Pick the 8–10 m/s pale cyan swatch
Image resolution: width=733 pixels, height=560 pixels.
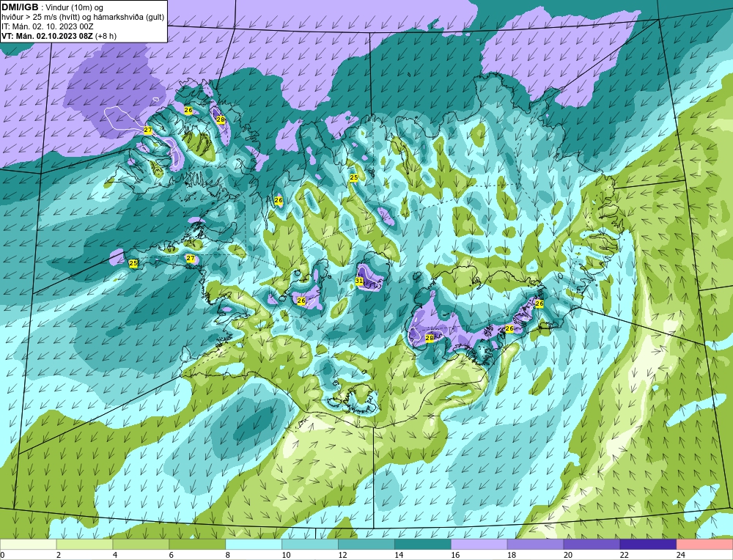254,545
